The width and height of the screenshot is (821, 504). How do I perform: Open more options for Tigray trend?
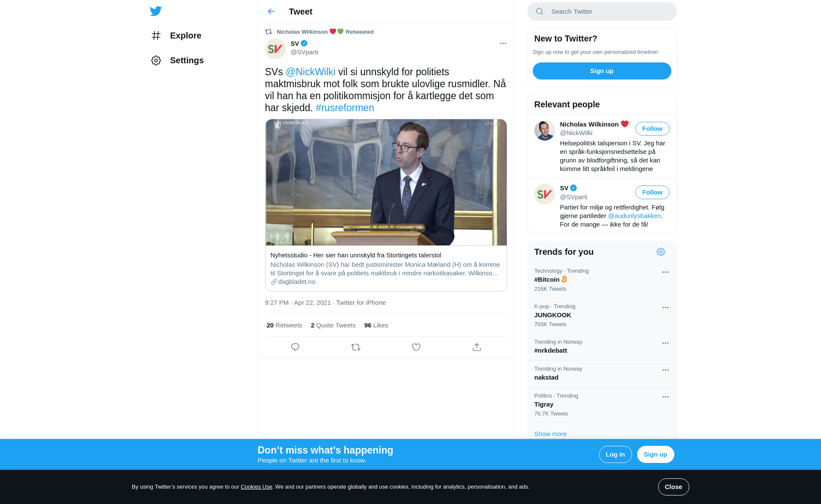665,397
